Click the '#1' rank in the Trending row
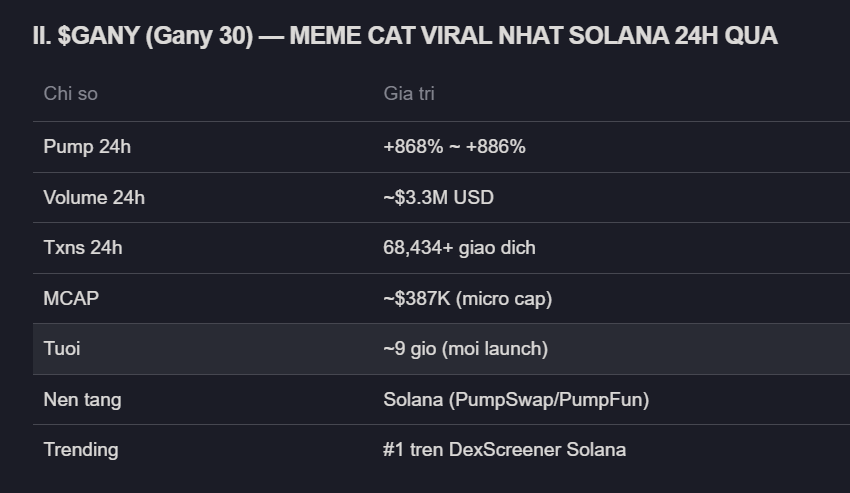 click(x=392, y=450)
